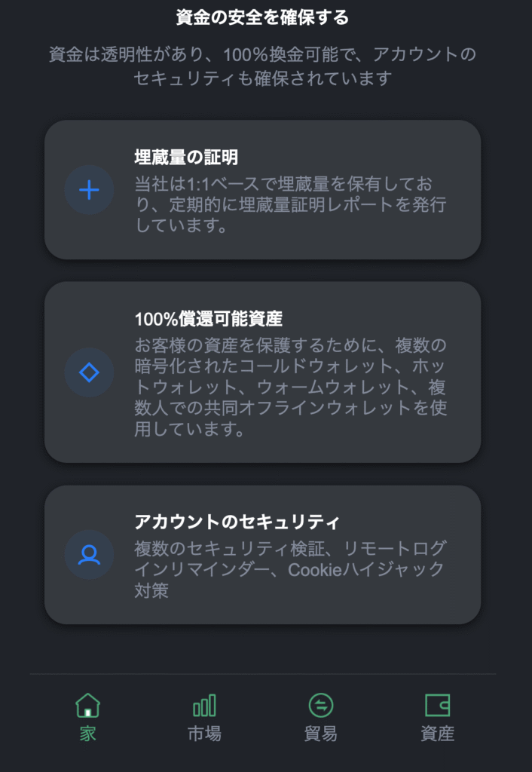Open the 資産 wallet icon

tap(436, 704)
